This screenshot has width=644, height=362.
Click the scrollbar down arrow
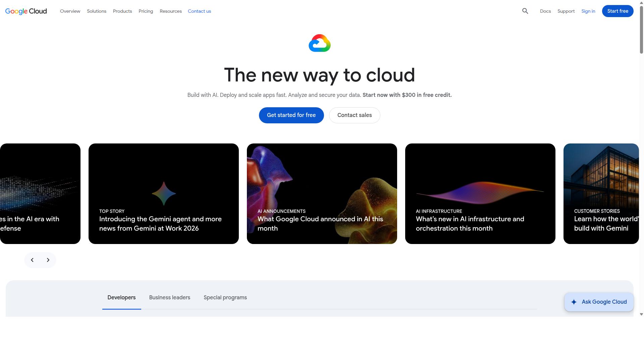tap(641, 314)
